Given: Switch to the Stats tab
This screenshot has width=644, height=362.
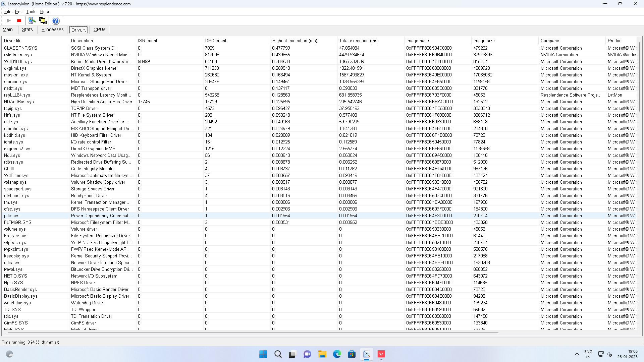Looking at the screenshot, I should (28, 29).
